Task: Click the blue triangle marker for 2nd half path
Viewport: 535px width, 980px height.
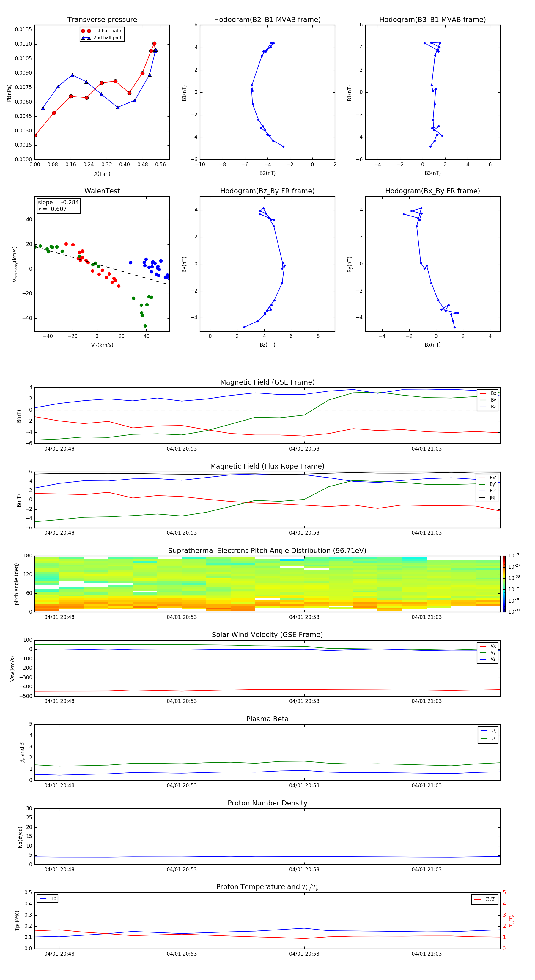Action: tap(86, 38)
